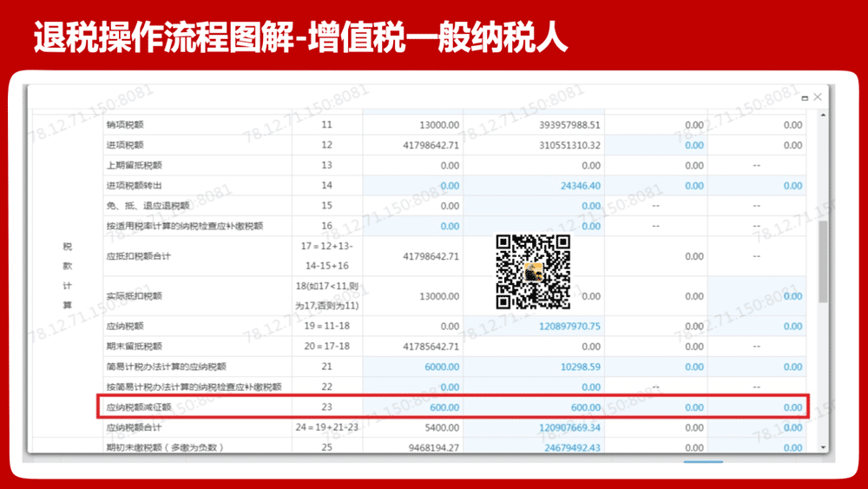Select the 进项税额转出 row label
The height and width of the screenshot is (489, 868).
coord(134,186)
